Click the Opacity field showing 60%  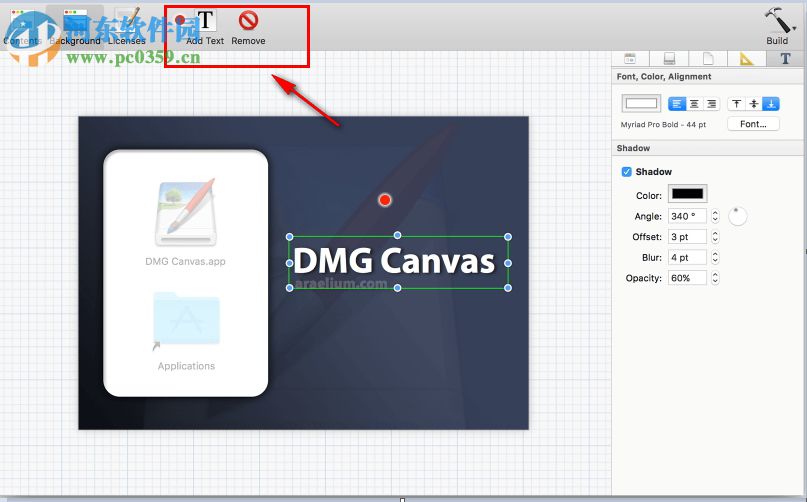pos(688,278)
